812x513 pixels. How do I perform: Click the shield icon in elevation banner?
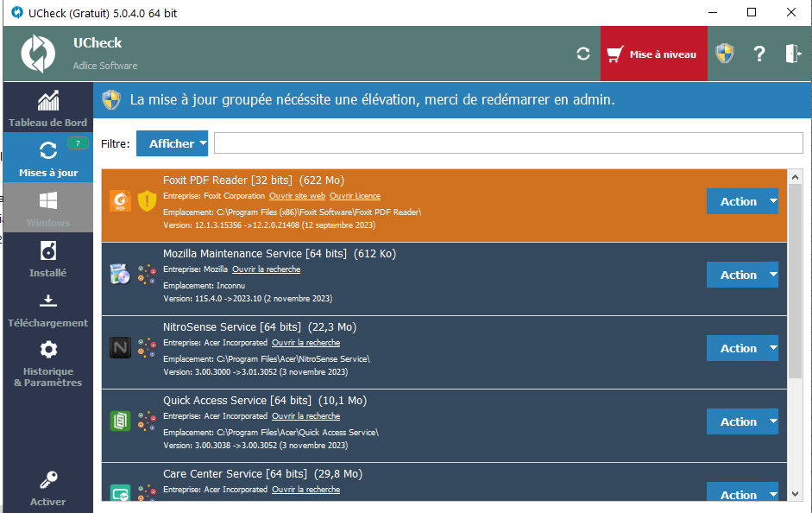pyautogui.click(x=111, y=99)
